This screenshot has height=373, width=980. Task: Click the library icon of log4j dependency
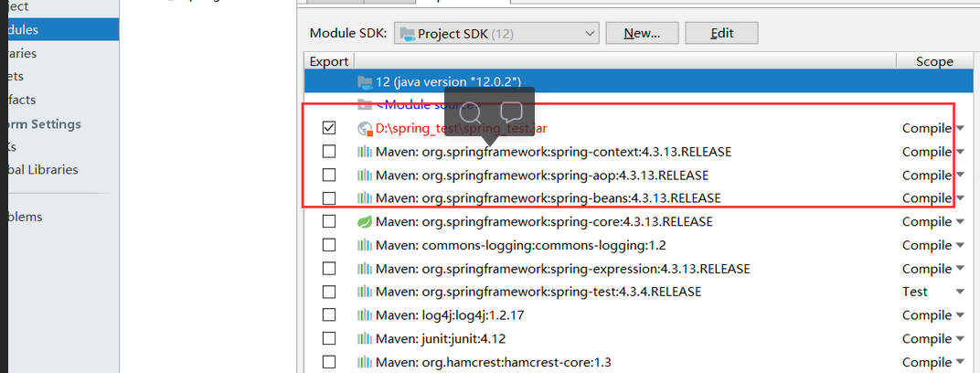tap(365, 314)
